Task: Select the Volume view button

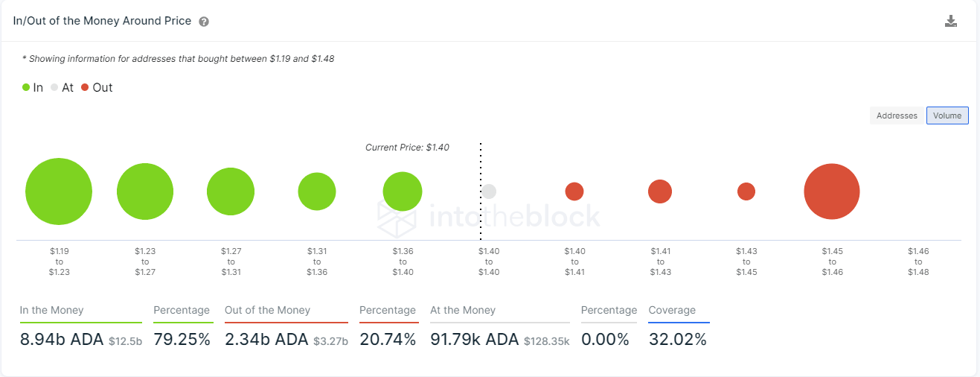Action: point(947,115)
